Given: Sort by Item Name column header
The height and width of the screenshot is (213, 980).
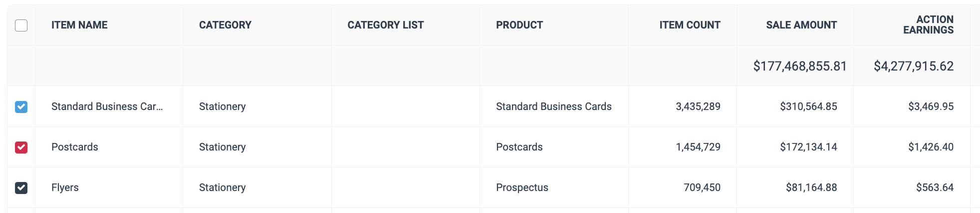Looking at the screenshot, I should (x=79, y=25).
